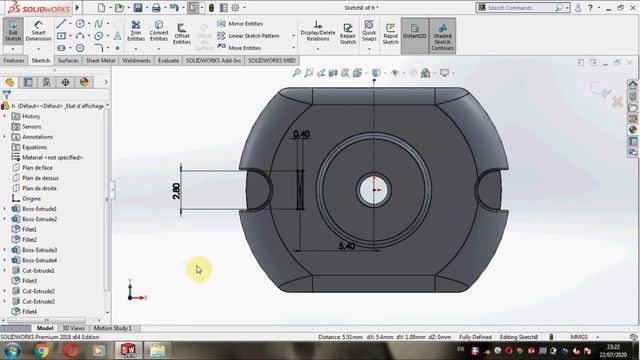Open the SOLIDWORKS menu flyout arrow
Image resolution: width=640 pixels, height=360 pixels.
click(77, 7)
